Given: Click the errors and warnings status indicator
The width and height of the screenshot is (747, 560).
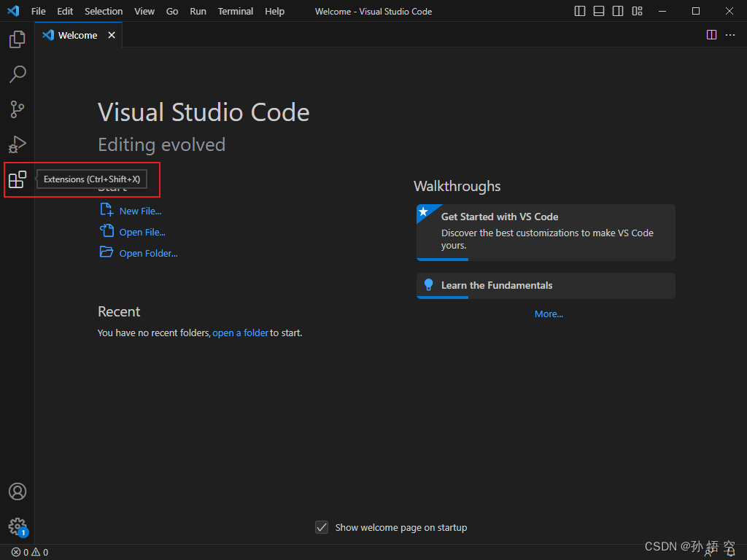Looking at the screenshot, I should (30, 553).
